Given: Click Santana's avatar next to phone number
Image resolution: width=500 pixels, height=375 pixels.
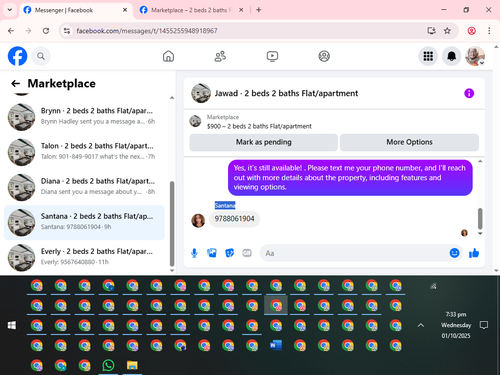Looking at the screenshot, I should coord(198,221).
